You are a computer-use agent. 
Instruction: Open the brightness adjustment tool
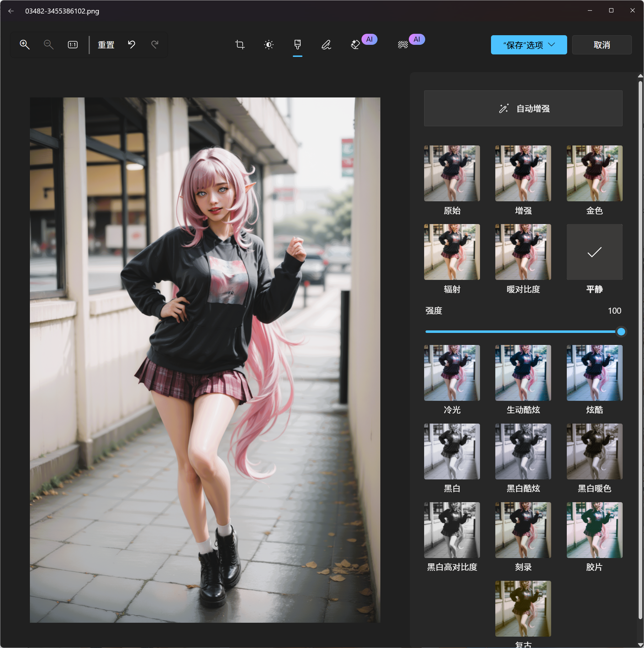click(x=269, y=44)
